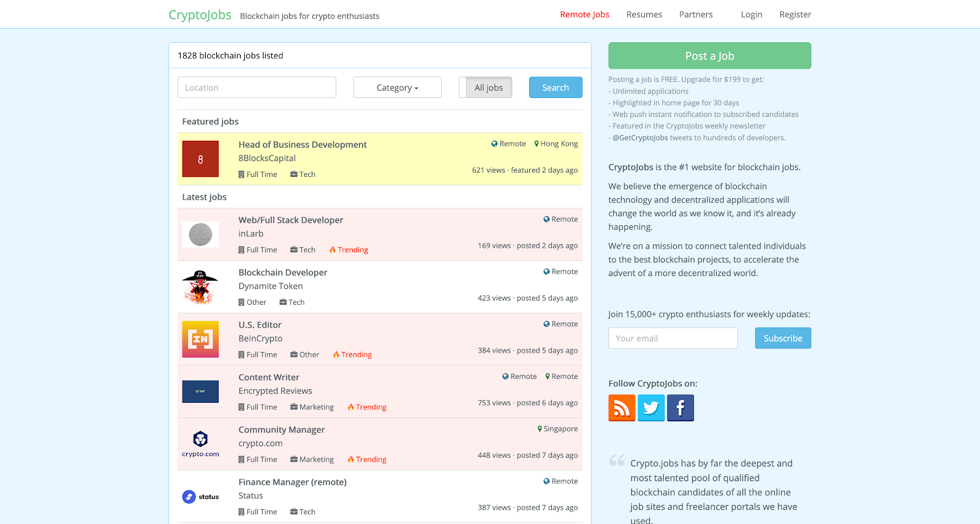Toggle the All jobs filter switch
This screenshot has height=524, width=980.
point(485,88)
